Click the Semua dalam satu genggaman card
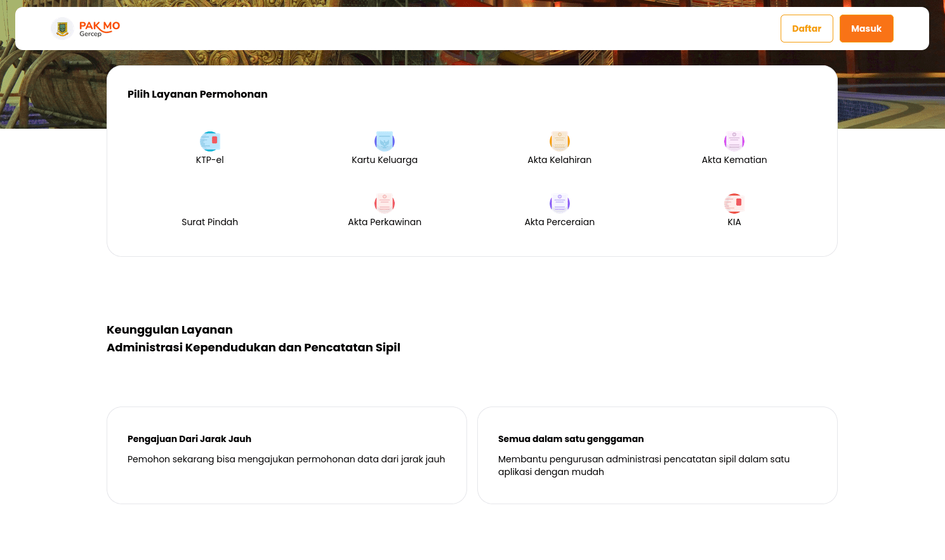Viewport: 945px width, 560px height. 657,455
